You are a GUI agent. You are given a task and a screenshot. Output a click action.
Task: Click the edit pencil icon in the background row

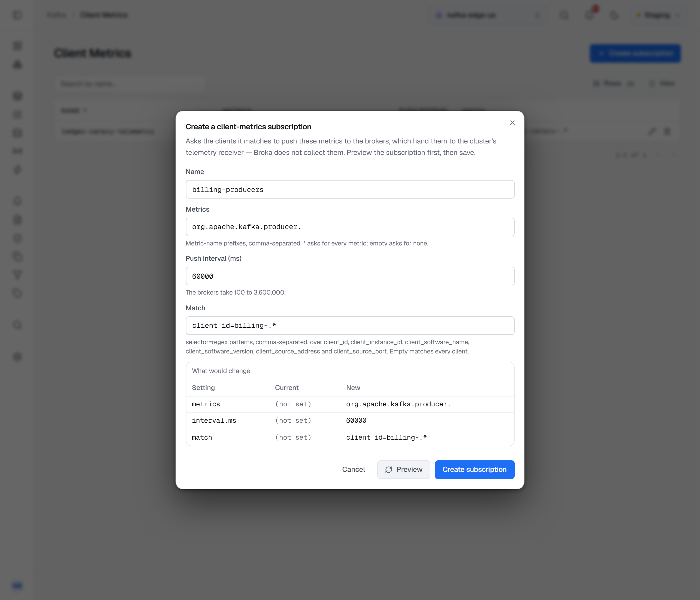coord(652,131)
